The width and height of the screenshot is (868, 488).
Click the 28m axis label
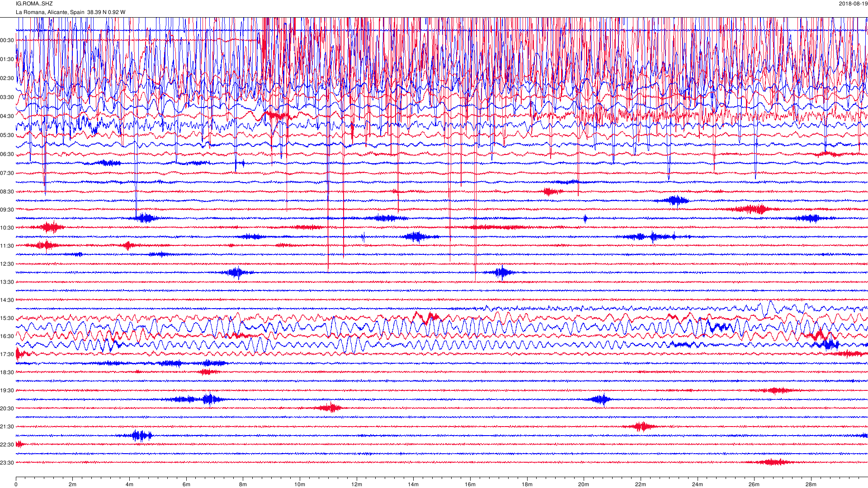point(811,484)
